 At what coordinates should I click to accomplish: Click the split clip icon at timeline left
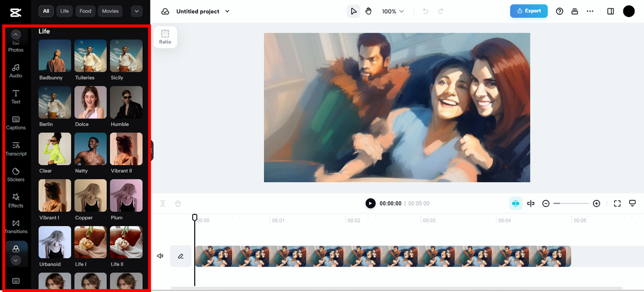(163, 204)
